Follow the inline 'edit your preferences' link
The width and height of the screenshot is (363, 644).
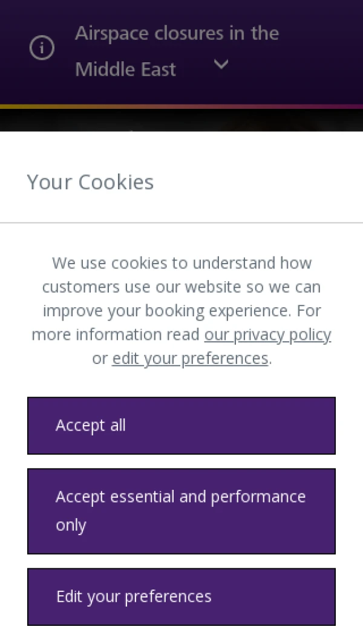pos(190,359)
